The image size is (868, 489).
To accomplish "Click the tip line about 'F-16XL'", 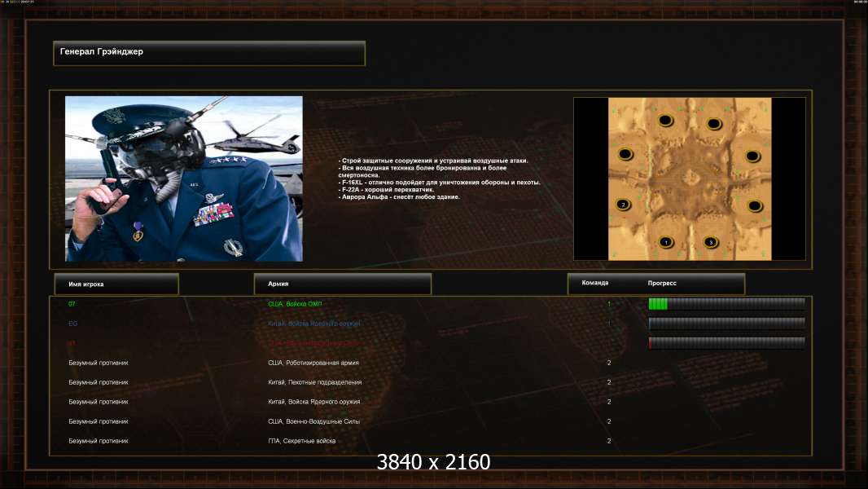I will tap(440, 183).
